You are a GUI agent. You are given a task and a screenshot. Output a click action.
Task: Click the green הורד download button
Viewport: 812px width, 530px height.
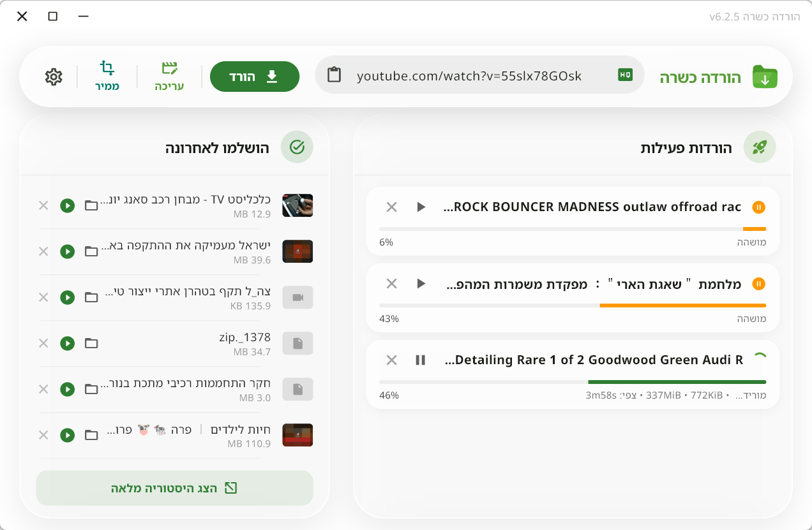(x=254, y=77)
